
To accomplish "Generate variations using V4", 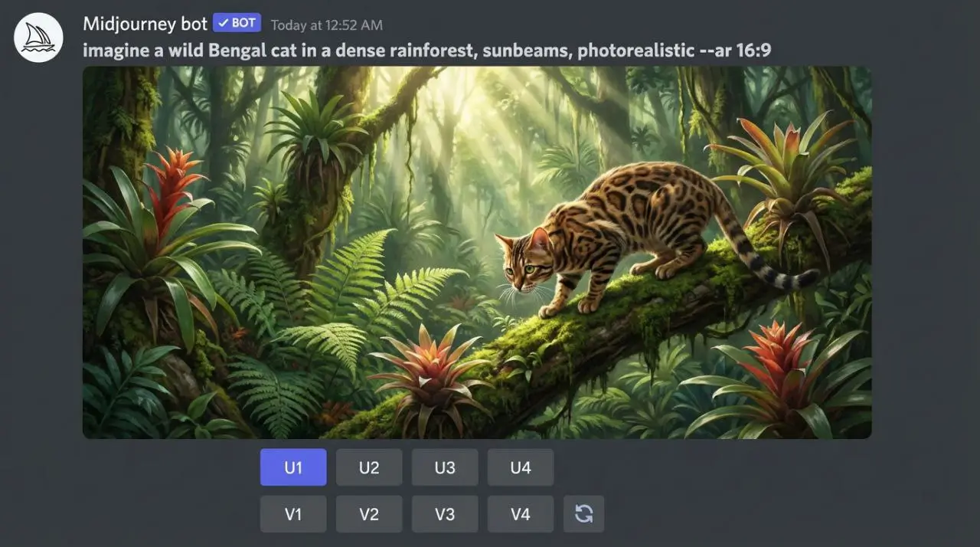I will pos(521,514).
